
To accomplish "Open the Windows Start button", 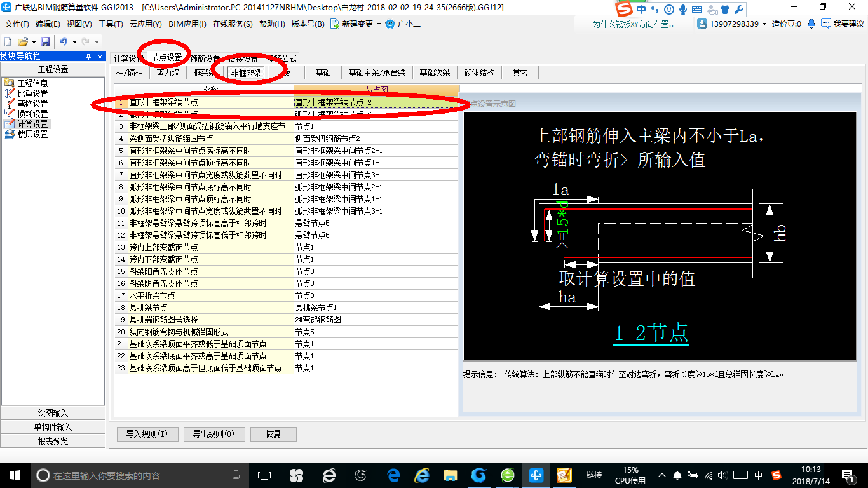I will [14, 475].
